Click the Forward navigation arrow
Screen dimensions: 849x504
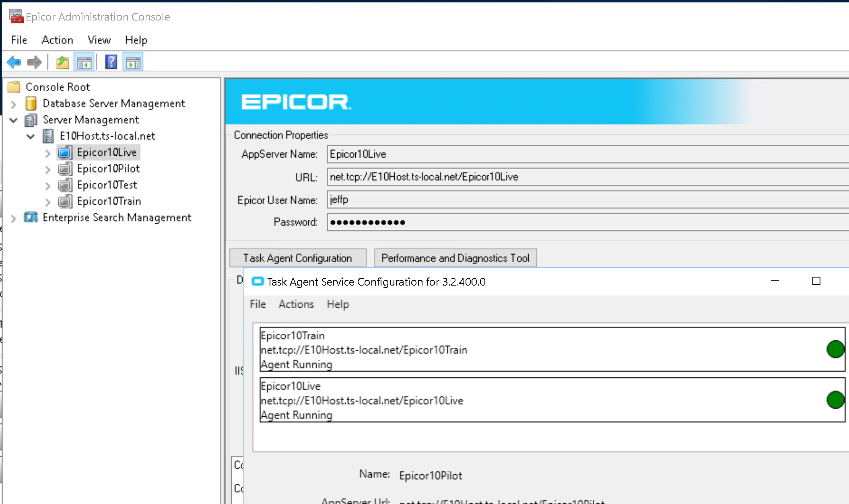click(x=34, y=61)
